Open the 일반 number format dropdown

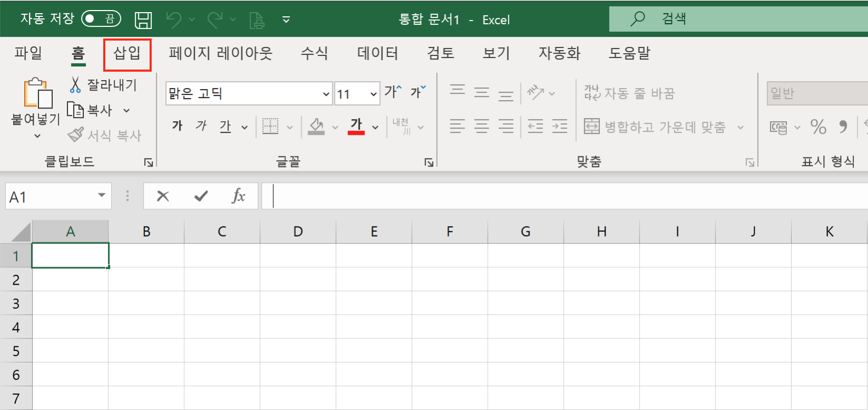tap(817, 93)
